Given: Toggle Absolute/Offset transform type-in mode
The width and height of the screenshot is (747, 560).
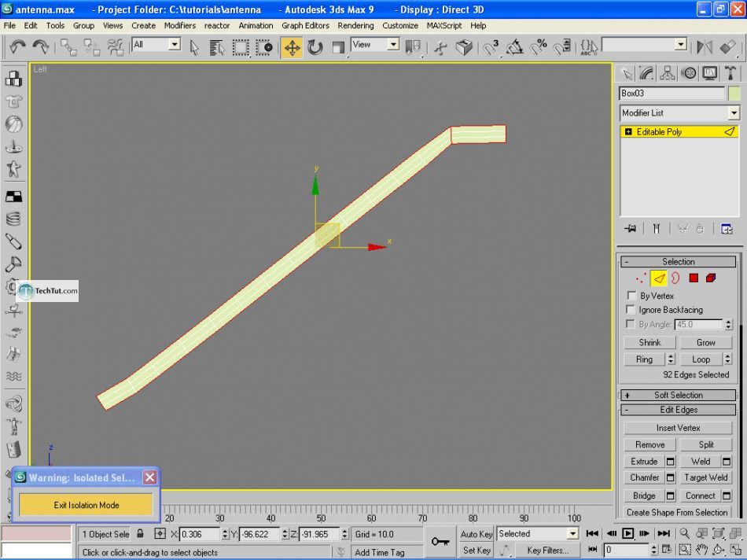Looking at the screenshot, I should (160, 534).
